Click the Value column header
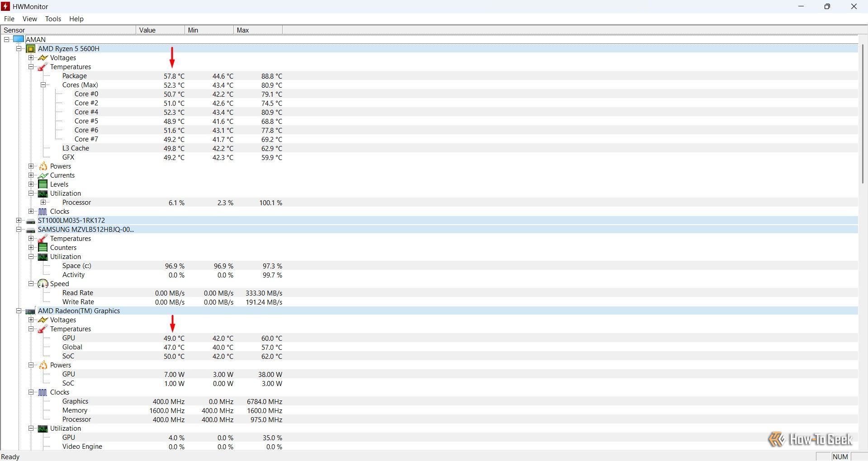 click(160, 30)
